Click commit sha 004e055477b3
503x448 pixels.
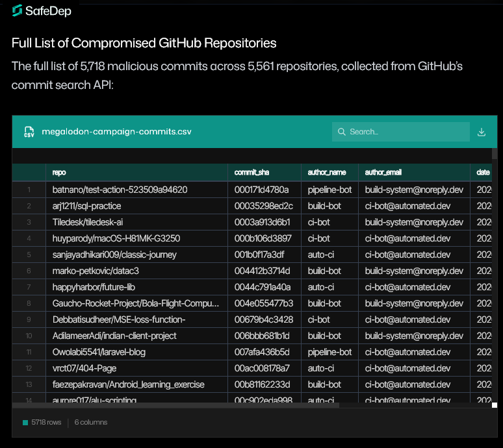pyautogui.click(x=264, y=303)
